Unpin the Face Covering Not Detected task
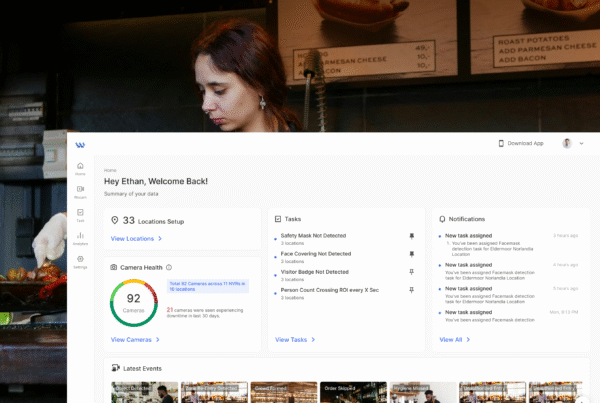 click(x=411, y=254)
